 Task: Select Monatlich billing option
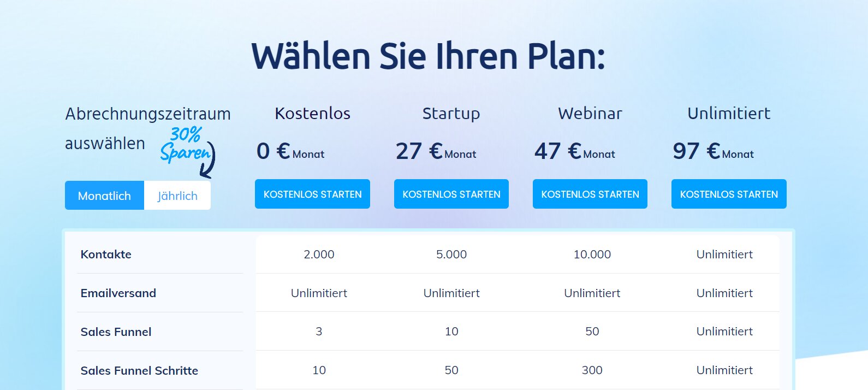[x=104, y=195]
